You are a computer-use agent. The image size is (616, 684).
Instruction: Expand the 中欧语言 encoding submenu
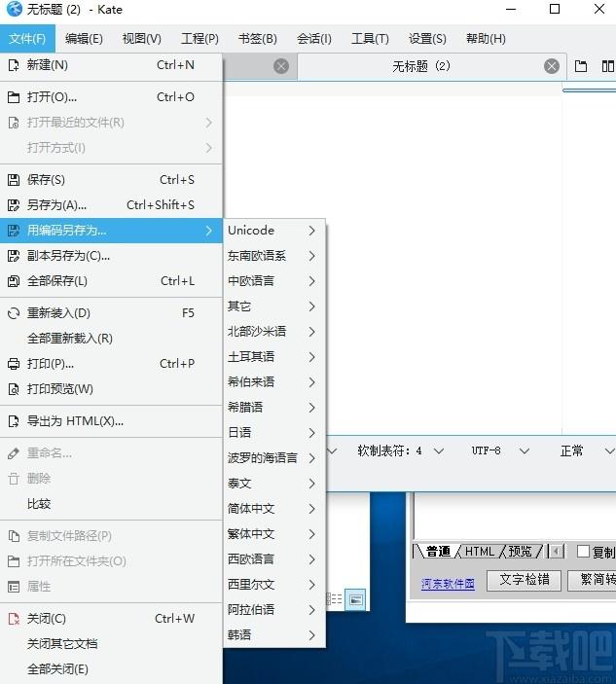(274, 281)
